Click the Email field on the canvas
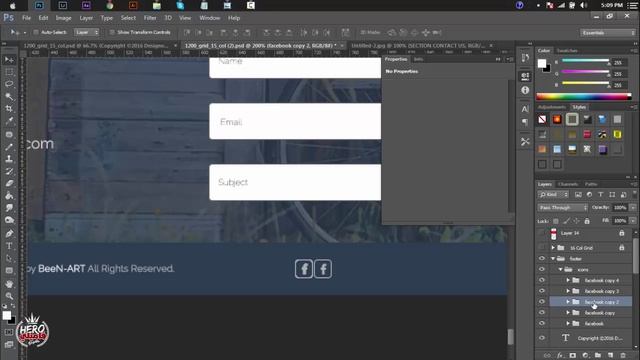The image size is (640, 360). coord(295,121)
